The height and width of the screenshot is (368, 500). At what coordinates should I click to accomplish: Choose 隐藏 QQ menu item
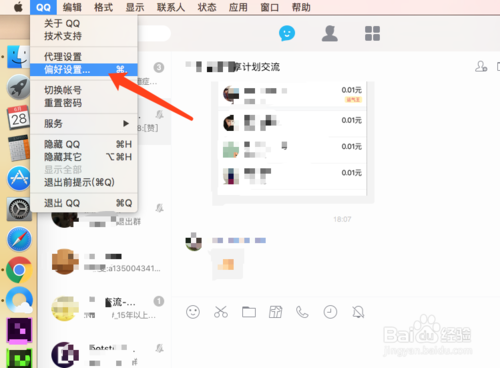click(84, 144)
